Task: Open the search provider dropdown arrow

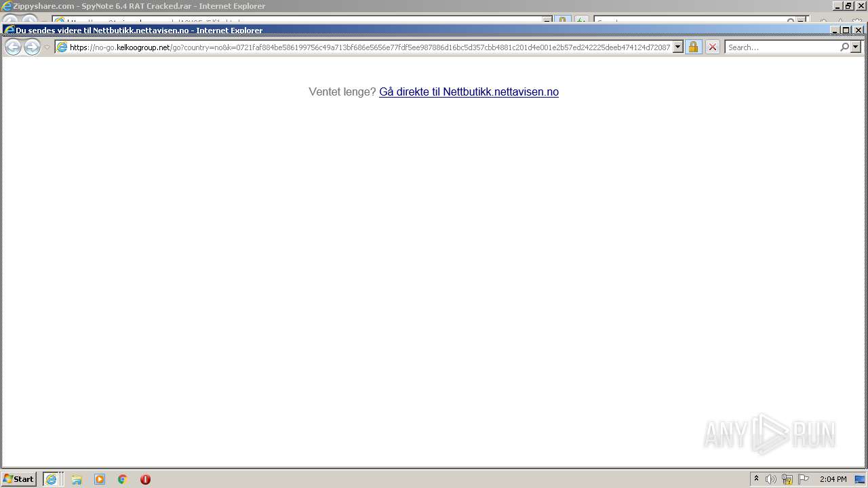Action: 856,47
